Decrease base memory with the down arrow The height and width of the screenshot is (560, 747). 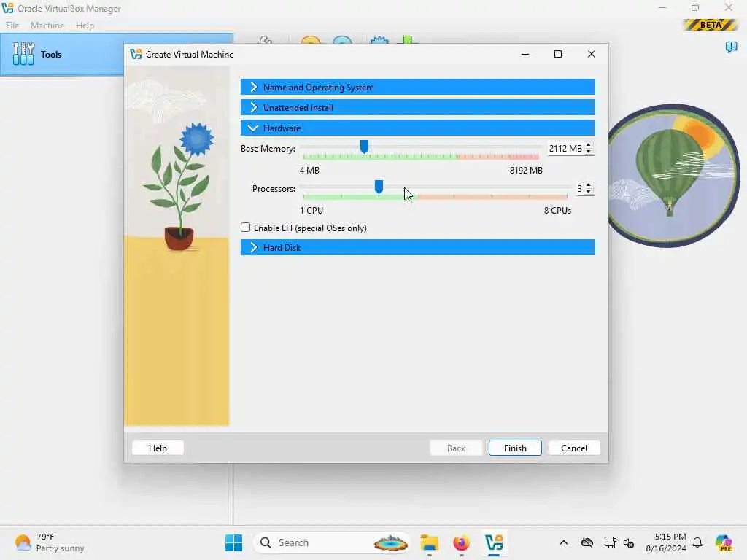point(589,152)
